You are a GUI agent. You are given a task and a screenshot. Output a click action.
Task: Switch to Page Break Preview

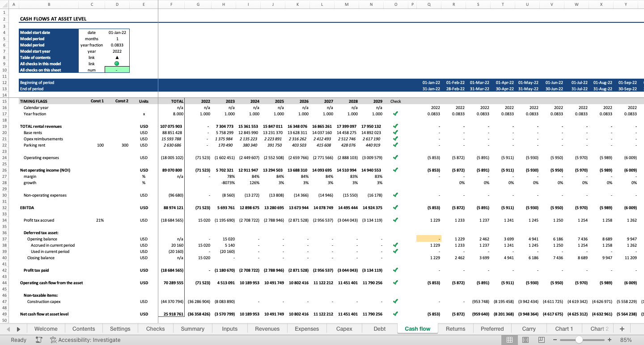(x=542, y=340)
